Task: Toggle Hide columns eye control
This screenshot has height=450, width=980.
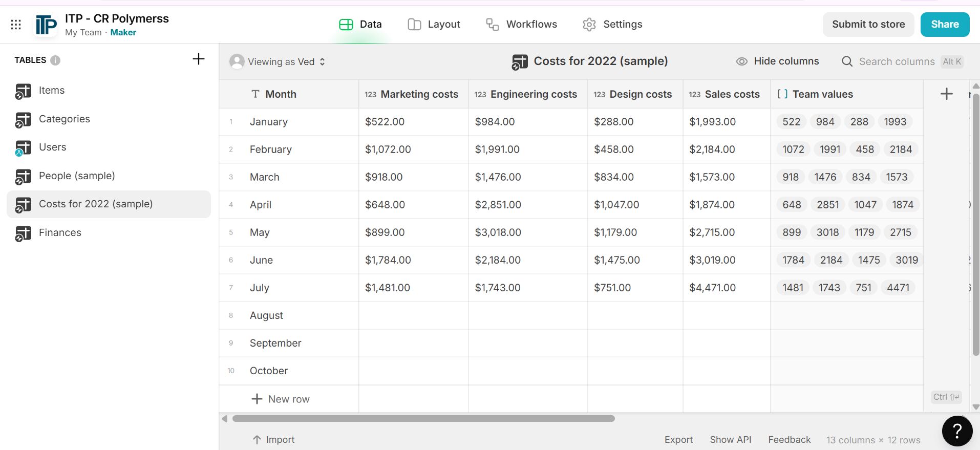Action: click(x=777, y=61)
